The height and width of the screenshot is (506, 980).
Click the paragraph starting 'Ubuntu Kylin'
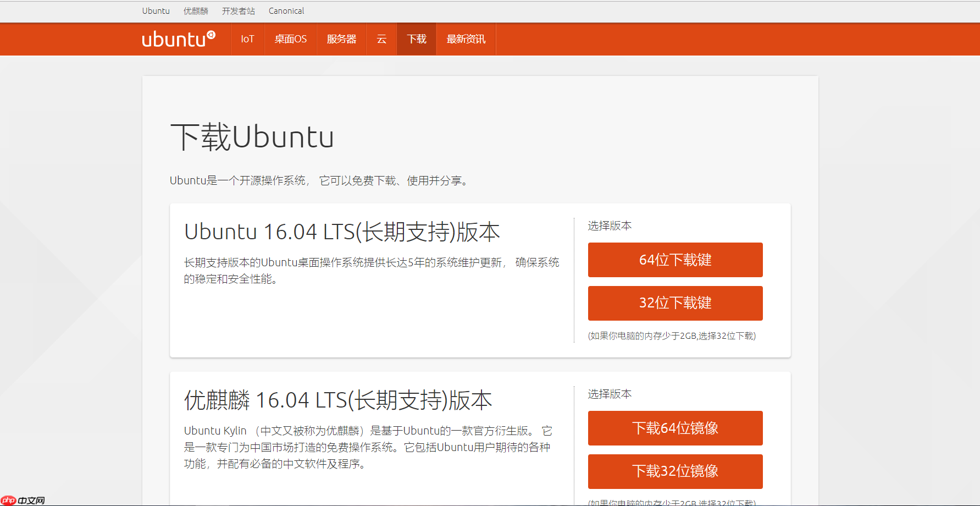pos(368,447)
